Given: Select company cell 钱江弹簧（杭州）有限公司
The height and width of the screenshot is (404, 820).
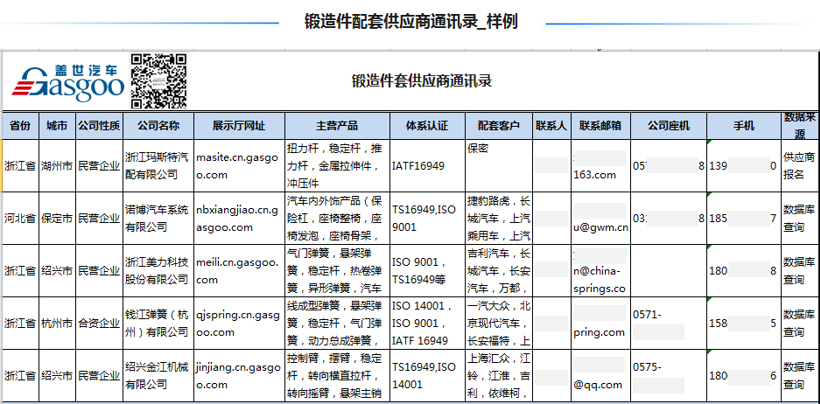Looking at the screenshot, I should (x=158, y=323).
